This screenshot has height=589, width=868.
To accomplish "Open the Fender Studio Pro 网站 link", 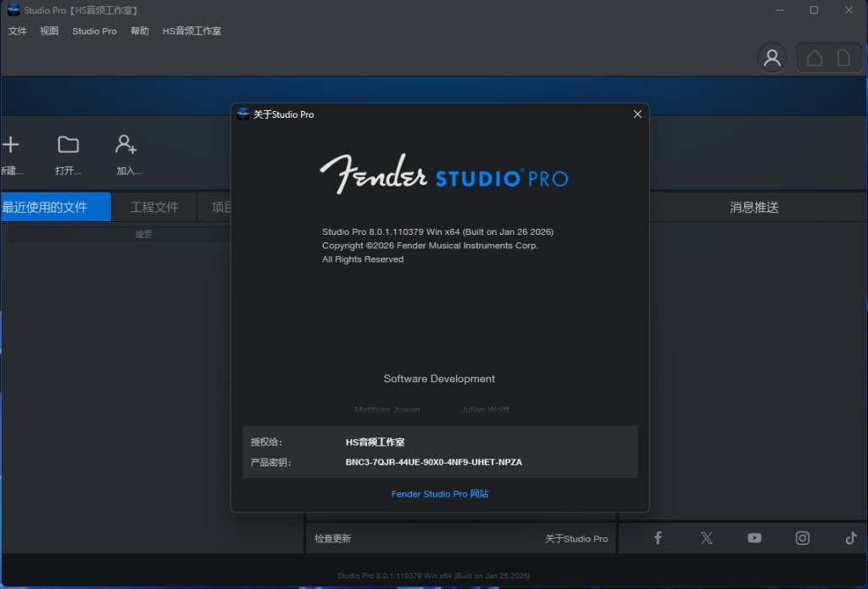I will point(439,494).
